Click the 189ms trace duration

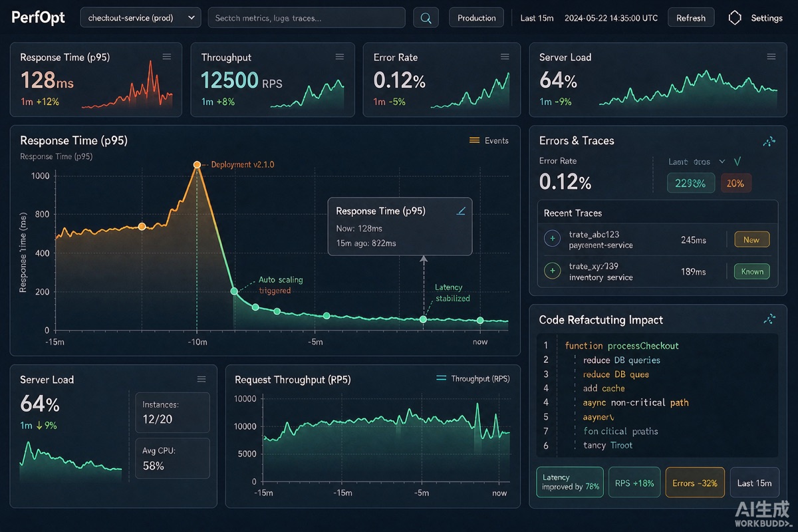[694, 271]
